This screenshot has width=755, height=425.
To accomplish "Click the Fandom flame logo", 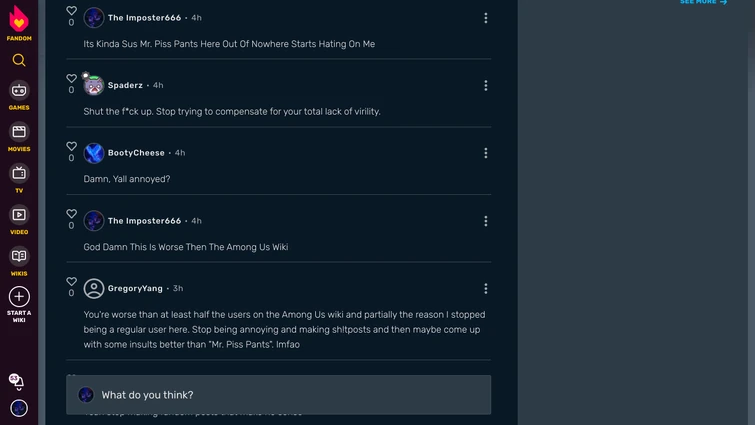I will (19, 19).
